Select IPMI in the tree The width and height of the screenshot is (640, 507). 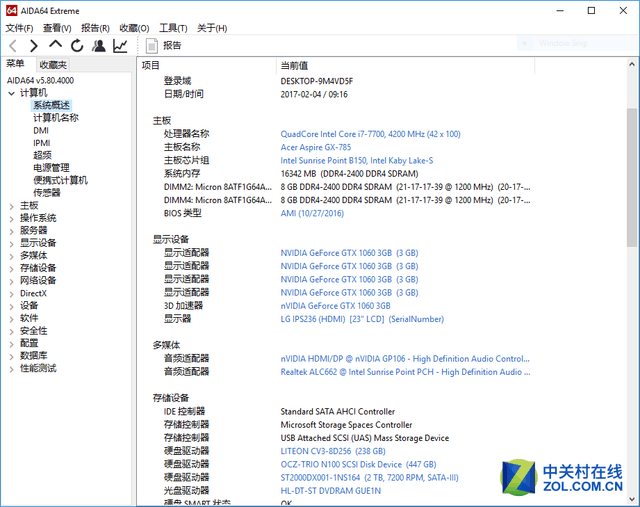pos(42,143)
